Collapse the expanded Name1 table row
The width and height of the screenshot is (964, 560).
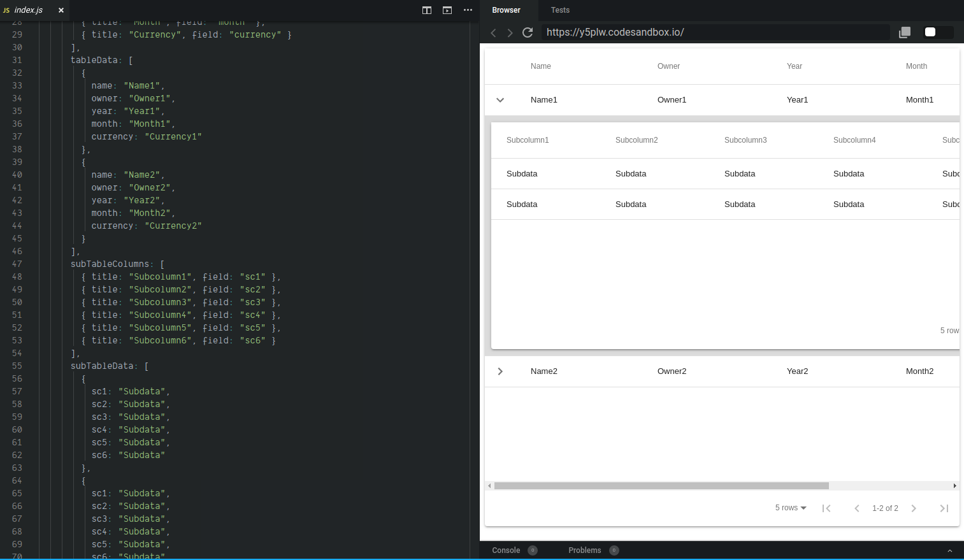pos(500,100)
